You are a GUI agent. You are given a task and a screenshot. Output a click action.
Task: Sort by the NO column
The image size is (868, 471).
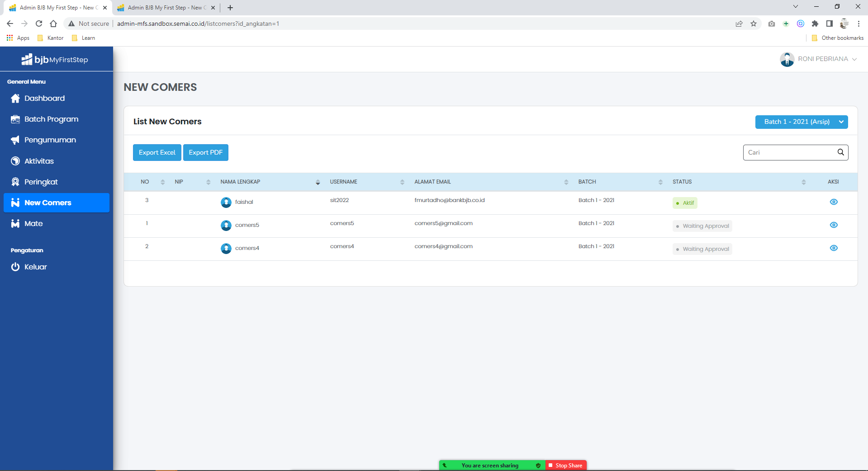coord(163,182)
